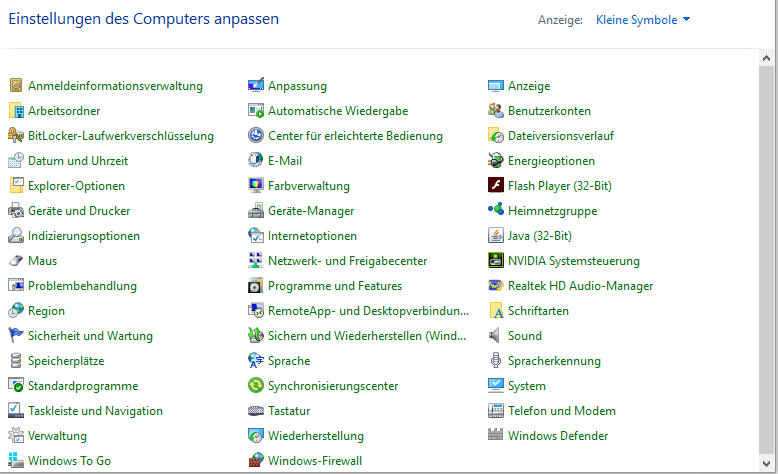Click the Heimnetzgruppe icon
Screen dimensions: 778x474
point(496,209)
